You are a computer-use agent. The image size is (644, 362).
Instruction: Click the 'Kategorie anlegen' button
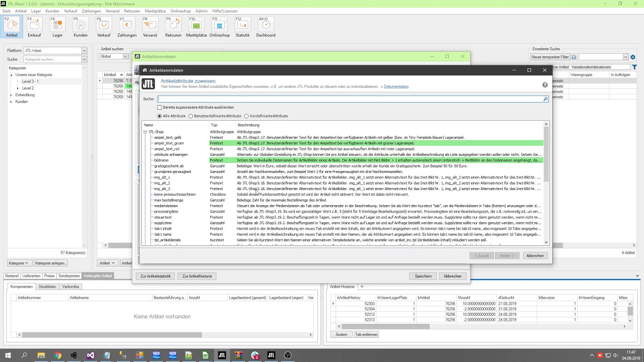(50, 263)
